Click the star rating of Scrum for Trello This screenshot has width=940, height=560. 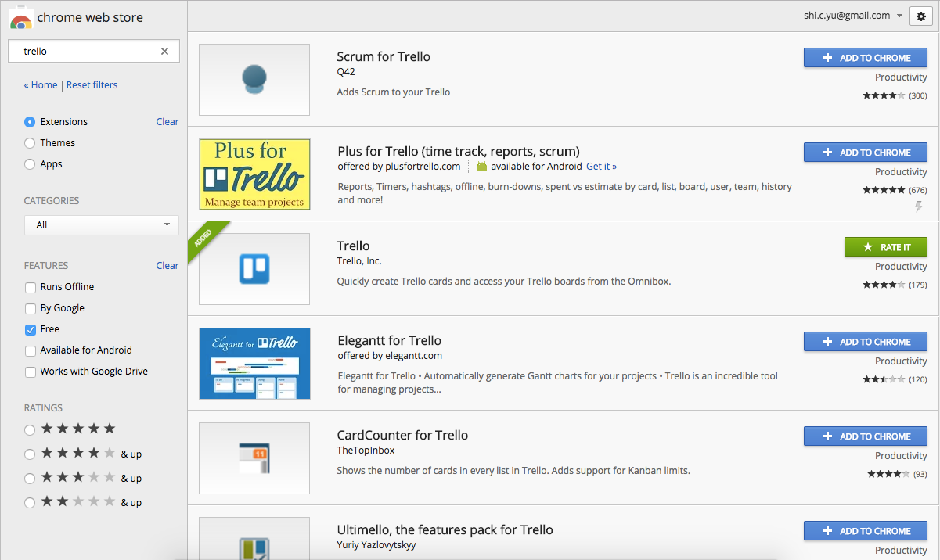tap(884, 95)
